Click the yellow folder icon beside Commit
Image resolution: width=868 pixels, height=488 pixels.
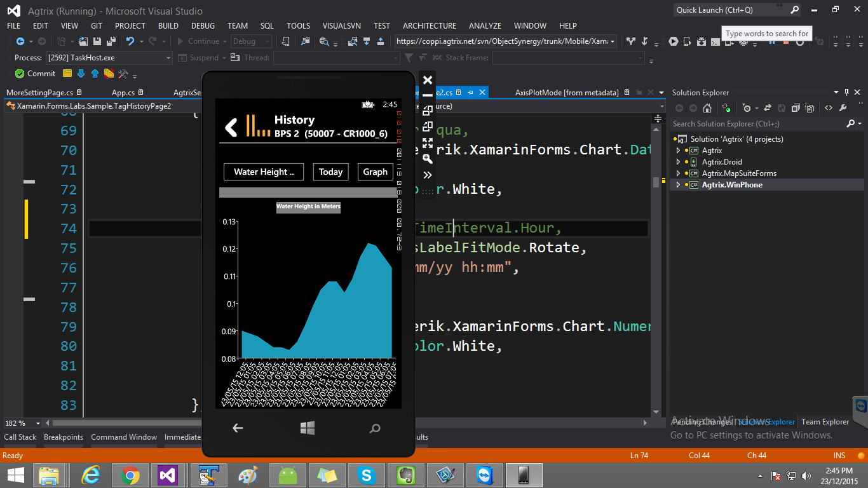[x=67, y=74]
